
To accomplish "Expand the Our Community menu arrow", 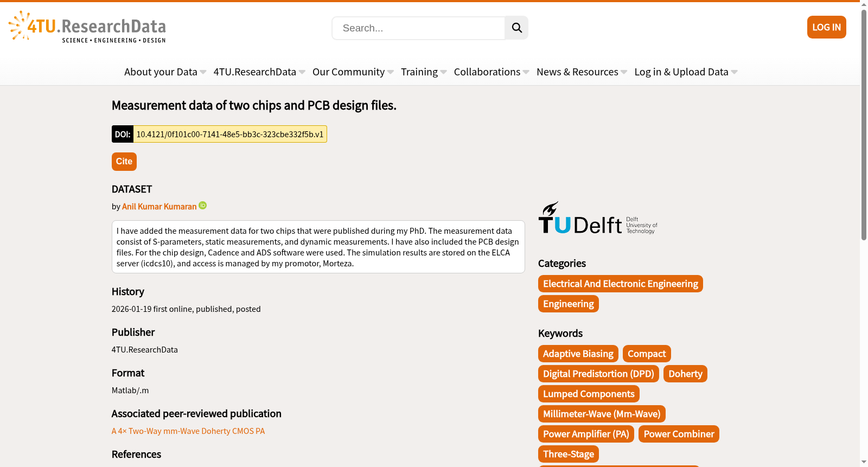I will click(391, 72).
